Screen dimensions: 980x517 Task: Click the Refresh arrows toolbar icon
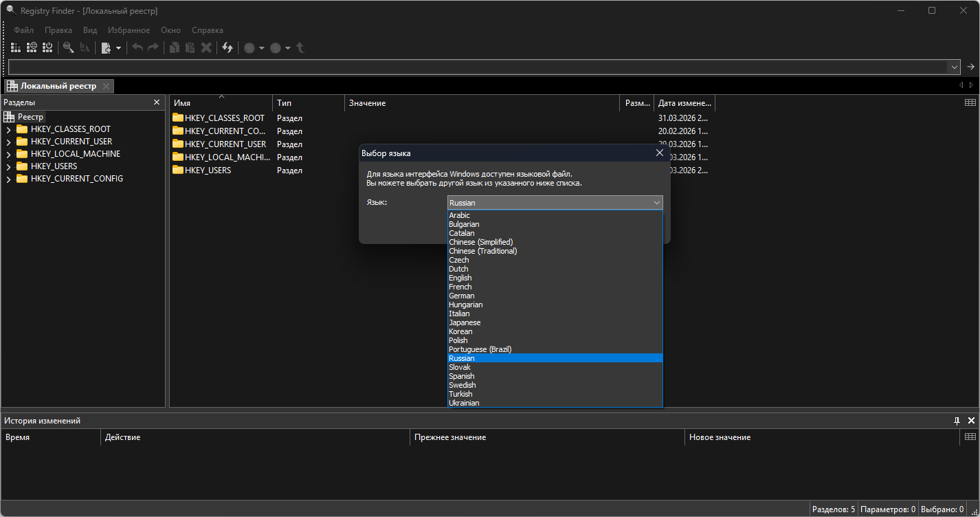(x=227, y=47)
